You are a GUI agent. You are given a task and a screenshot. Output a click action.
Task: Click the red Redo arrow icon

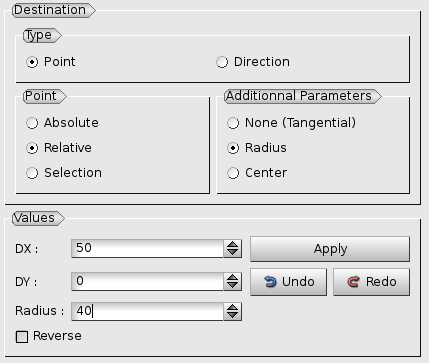tap(354, 282)
